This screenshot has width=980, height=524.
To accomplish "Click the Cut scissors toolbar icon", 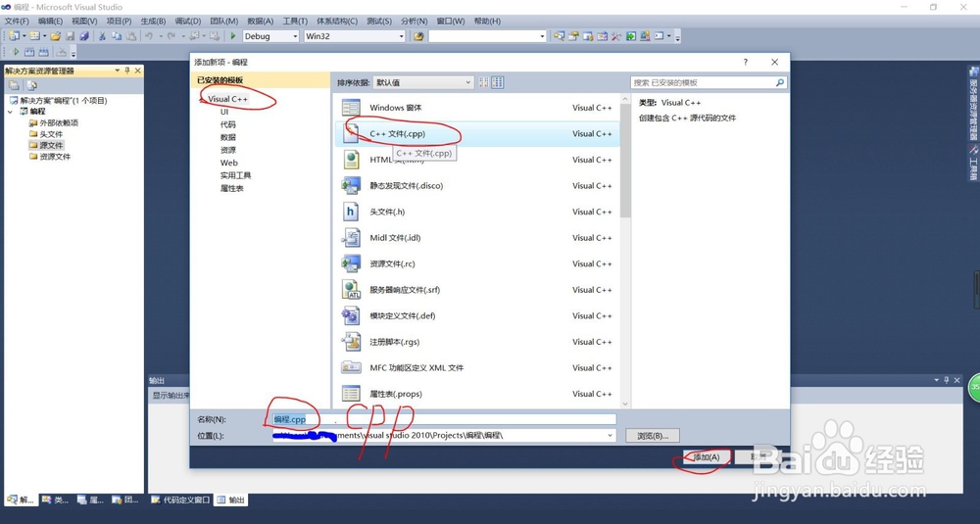I will point(103,36).
